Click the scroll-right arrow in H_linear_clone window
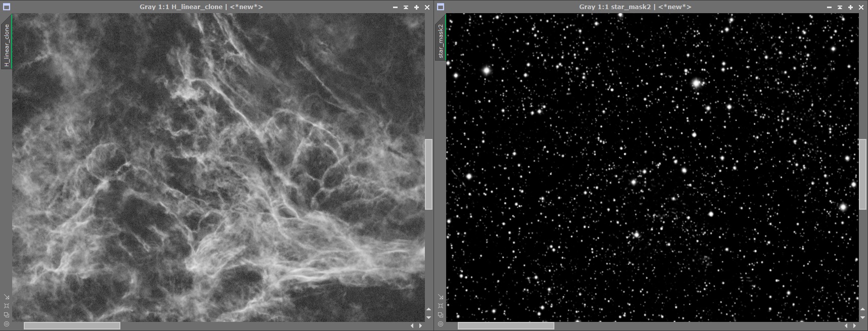This screenshot has height=331, width=868. click(420, 326)
